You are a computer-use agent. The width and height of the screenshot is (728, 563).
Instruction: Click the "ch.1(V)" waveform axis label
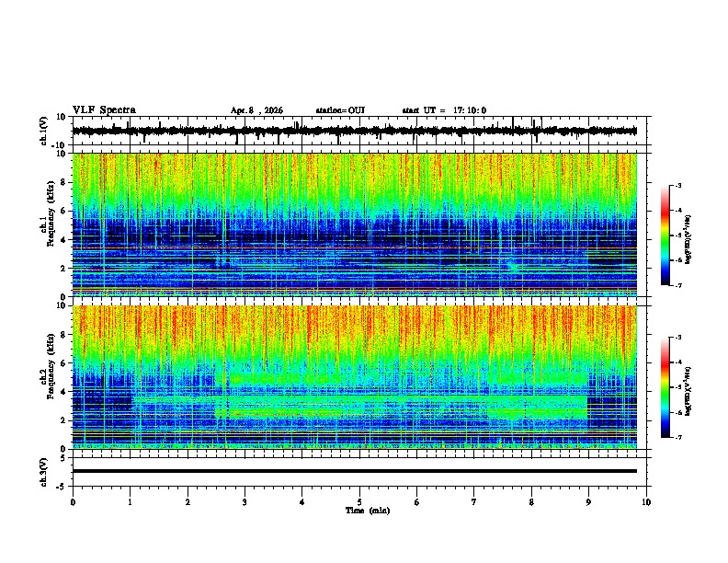pyautogui.click(x=44, y=131)
